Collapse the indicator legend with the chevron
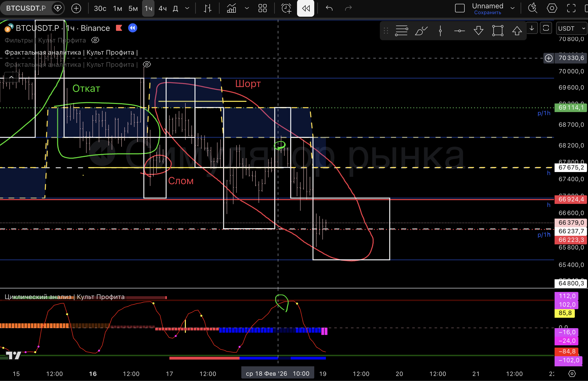This screenshot has height=381, width=588. click(11, 77)
